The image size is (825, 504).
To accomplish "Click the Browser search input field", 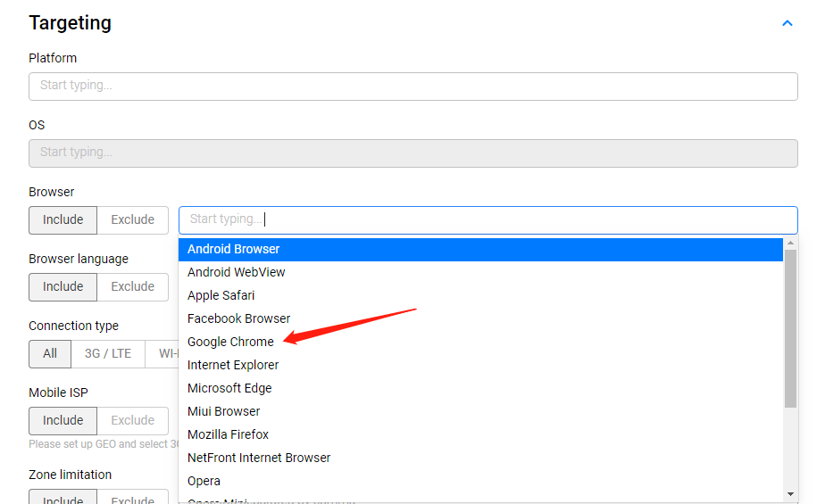I will (487, 219).
